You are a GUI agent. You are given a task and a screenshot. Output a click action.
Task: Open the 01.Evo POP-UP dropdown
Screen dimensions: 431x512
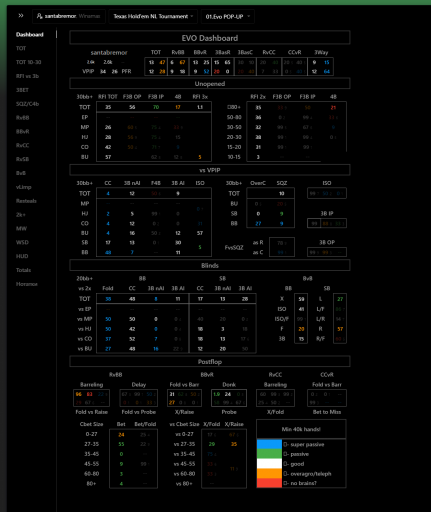coord(228,16)
